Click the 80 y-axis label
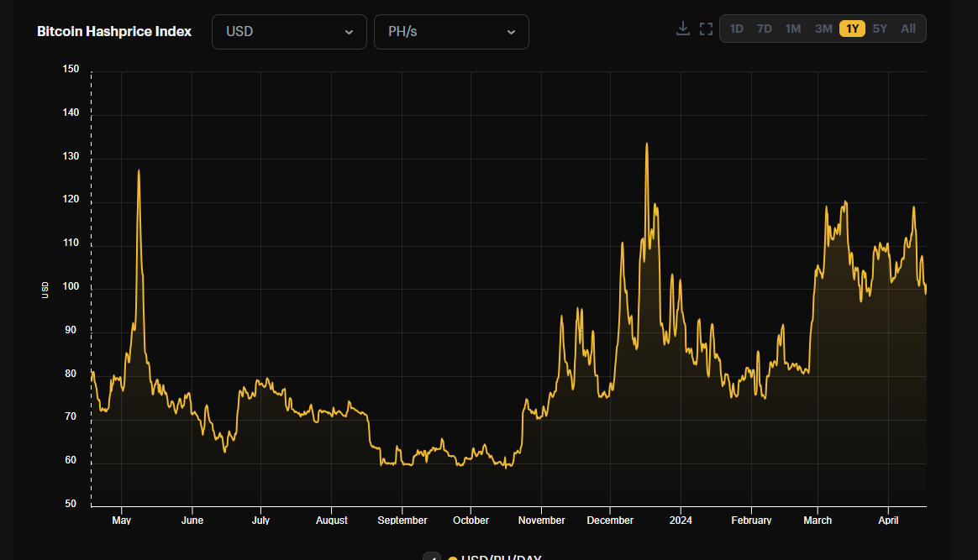The image size is (978, 560). [71, 374]
